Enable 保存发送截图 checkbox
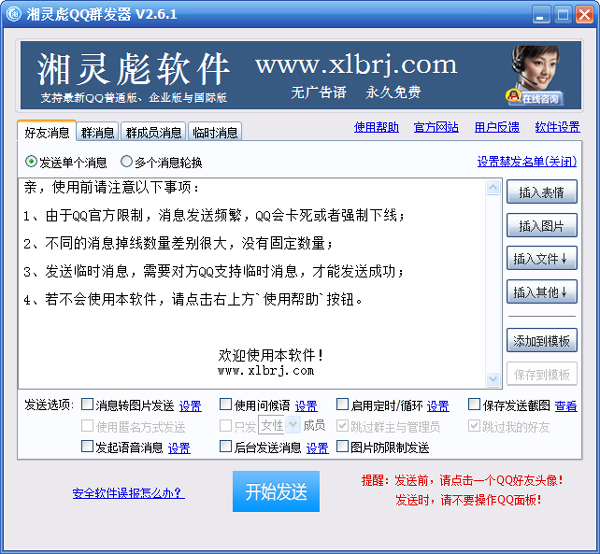600x554 pixels. (474, 404)
